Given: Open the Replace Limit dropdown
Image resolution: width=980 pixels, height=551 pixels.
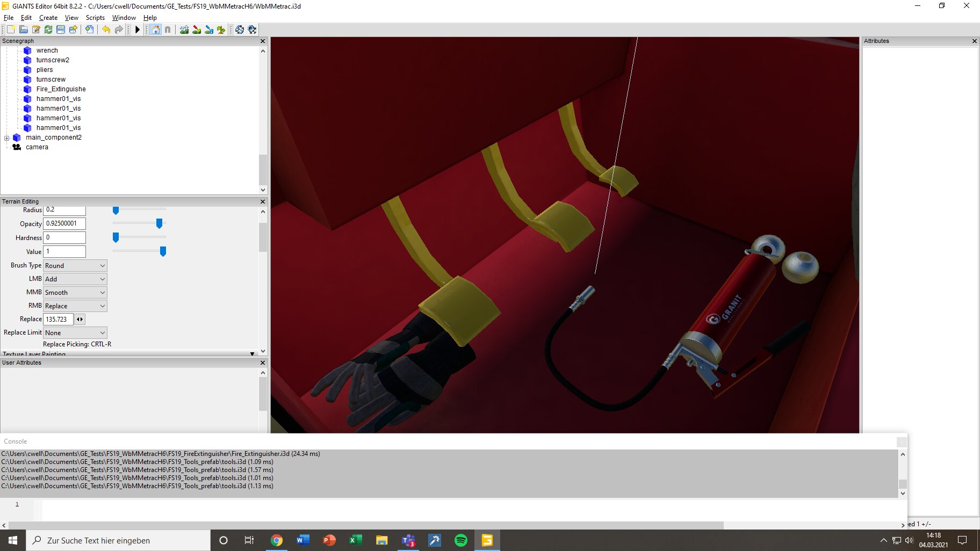Looking at the screenshot, I should click(75, 333).
